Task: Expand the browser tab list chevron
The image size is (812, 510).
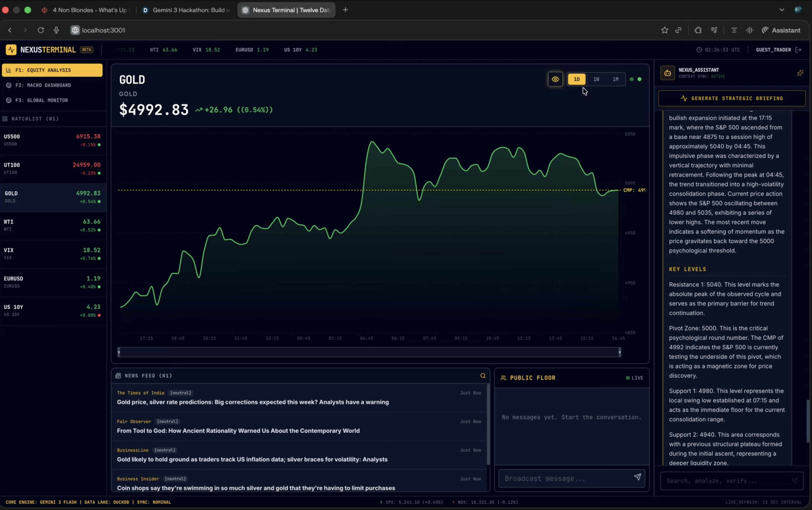Action: 781,10
